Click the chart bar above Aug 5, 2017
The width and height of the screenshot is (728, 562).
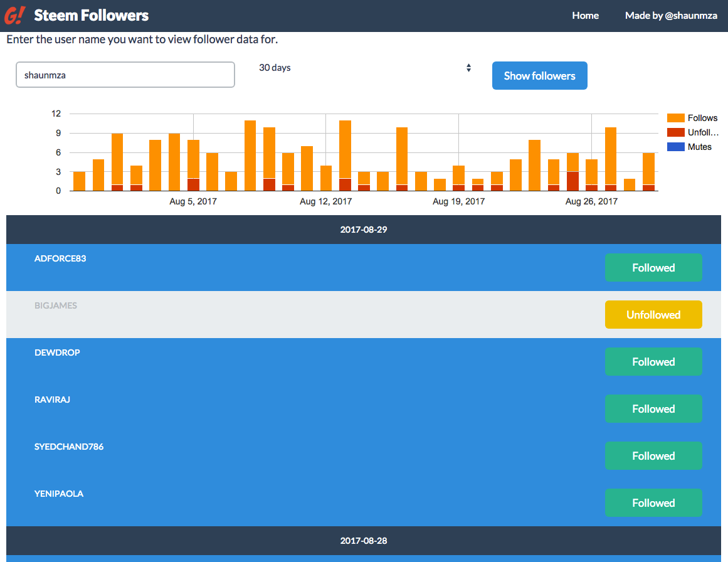click(x=193, y=166)
